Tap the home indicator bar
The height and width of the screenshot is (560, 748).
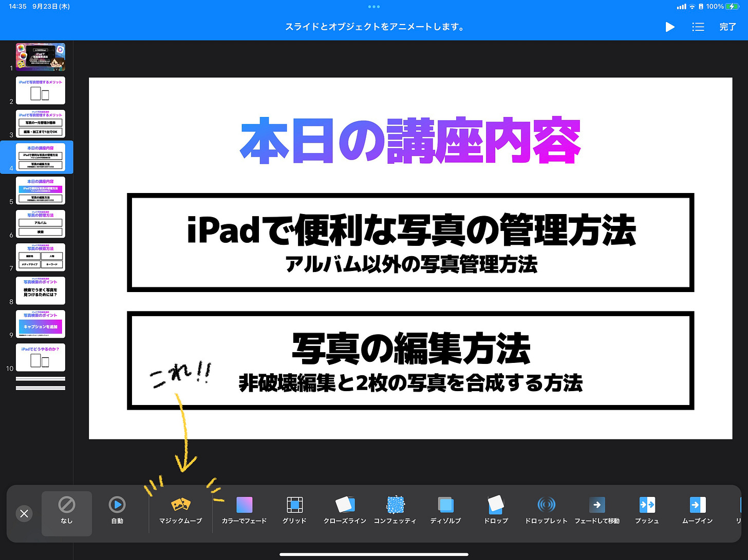tap(374, 554)
